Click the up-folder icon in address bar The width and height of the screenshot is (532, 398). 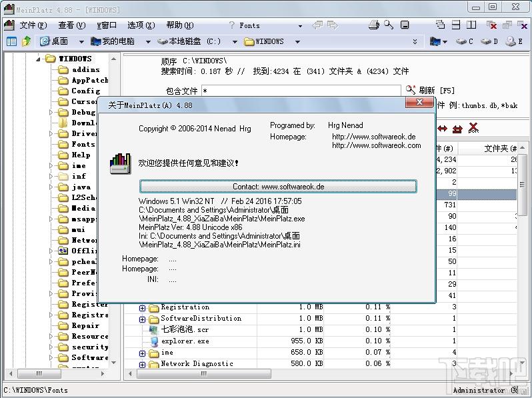[27, 41]
